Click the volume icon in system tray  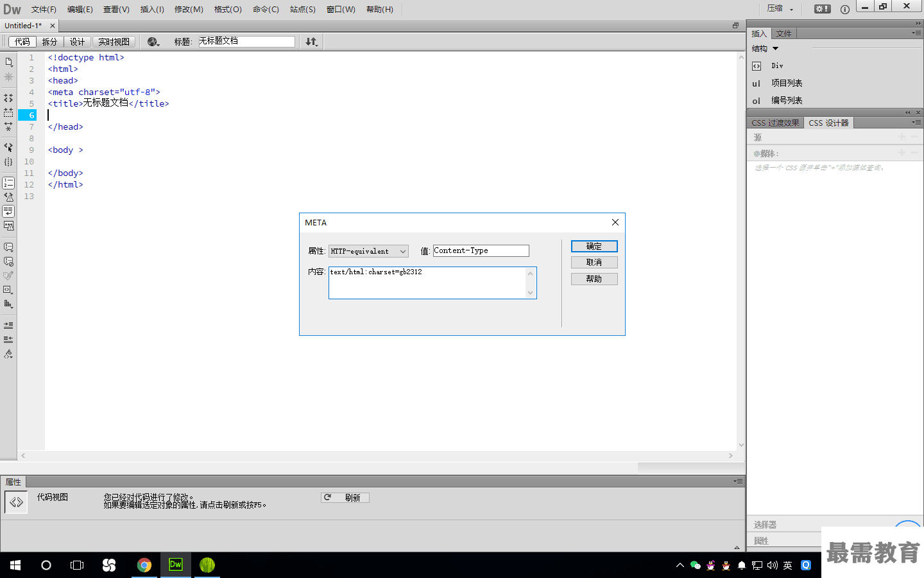point(772,565)
